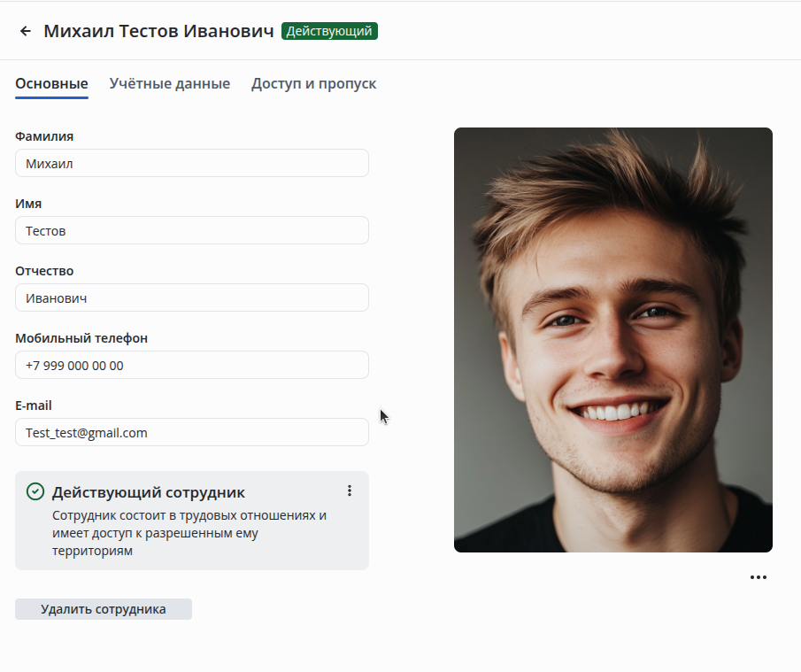
Task: Go to the "Доступ и пропуск" tab
Action: click(313, 84)
